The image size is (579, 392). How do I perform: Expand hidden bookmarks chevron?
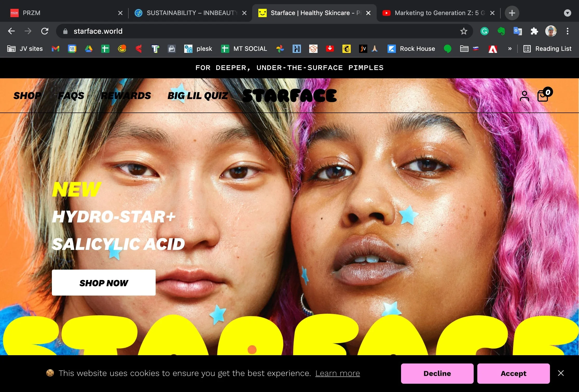pyautogui.click(x=510, y=49)
